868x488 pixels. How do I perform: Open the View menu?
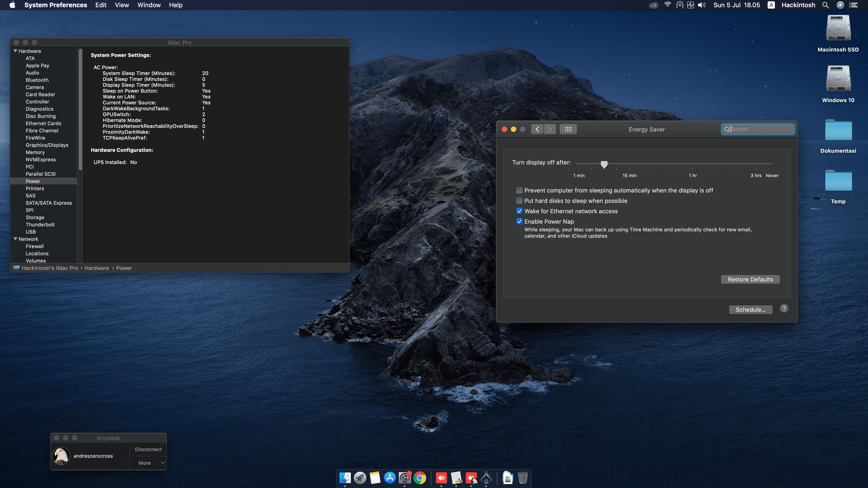[x=122, y=5]
